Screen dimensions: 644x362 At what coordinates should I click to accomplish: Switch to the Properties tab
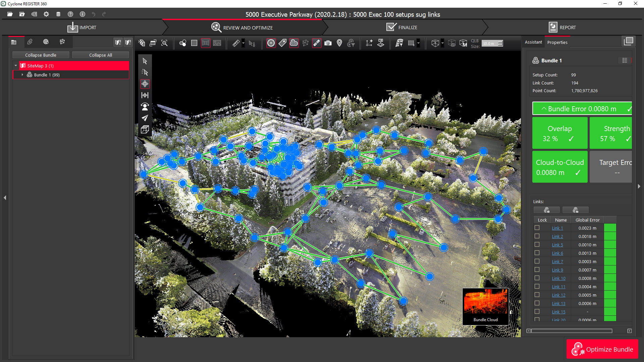click(557, 42)
